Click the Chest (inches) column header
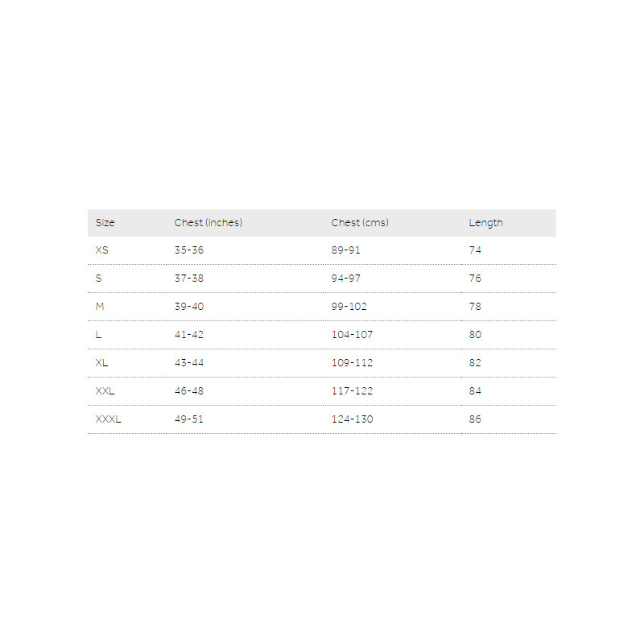644x644 pixels. [x=208, y=223]
